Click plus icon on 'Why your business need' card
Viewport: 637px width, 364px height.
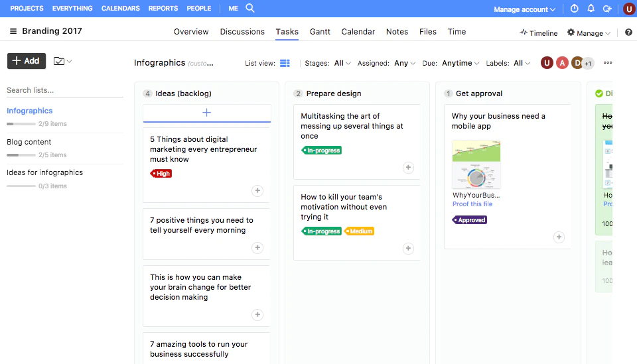tap(559, 237)
